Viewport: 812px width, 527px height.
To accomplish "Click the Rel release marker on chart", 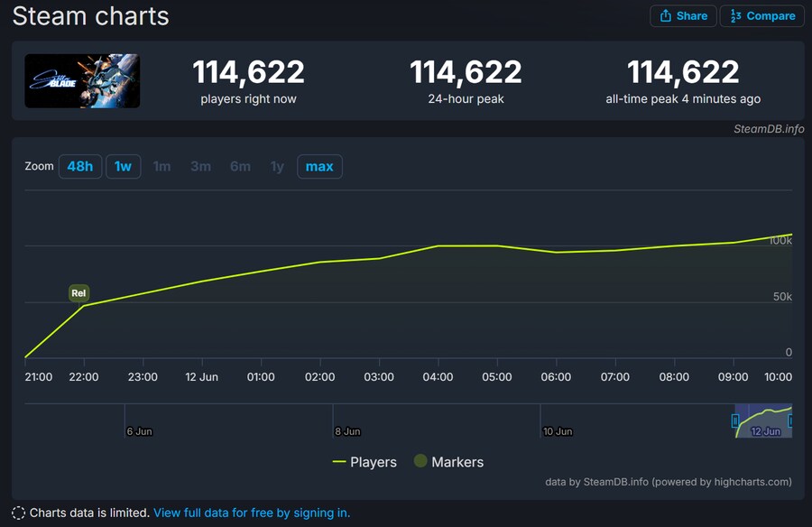I will tap(78, 292).
